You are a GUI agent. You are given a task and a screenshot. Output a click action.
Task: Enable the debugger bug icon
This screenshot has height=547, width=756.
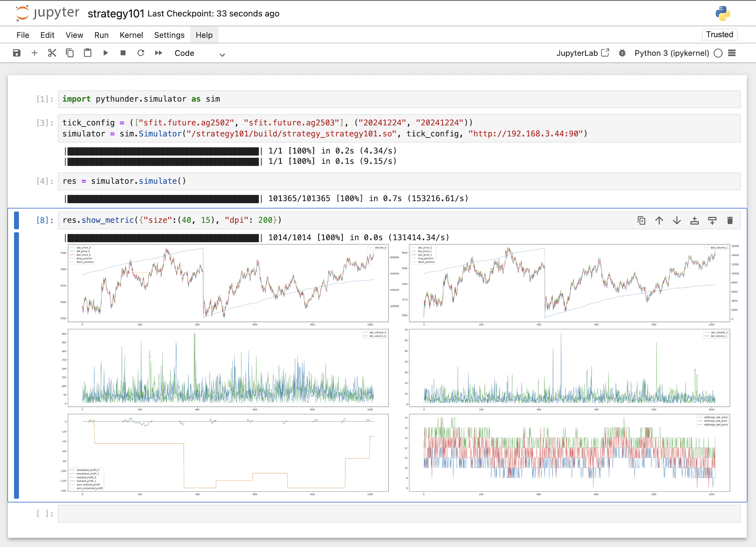(622, 53)
